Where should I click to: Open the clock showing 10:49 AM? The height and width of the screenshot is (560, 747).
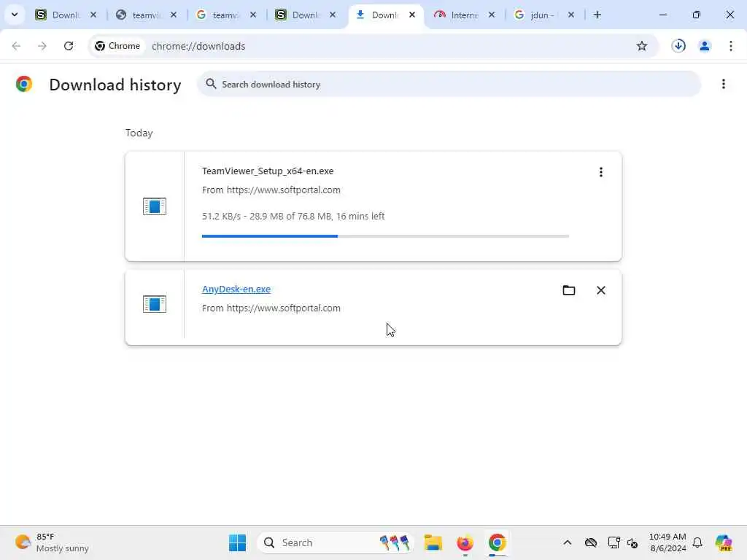(667, 542)
